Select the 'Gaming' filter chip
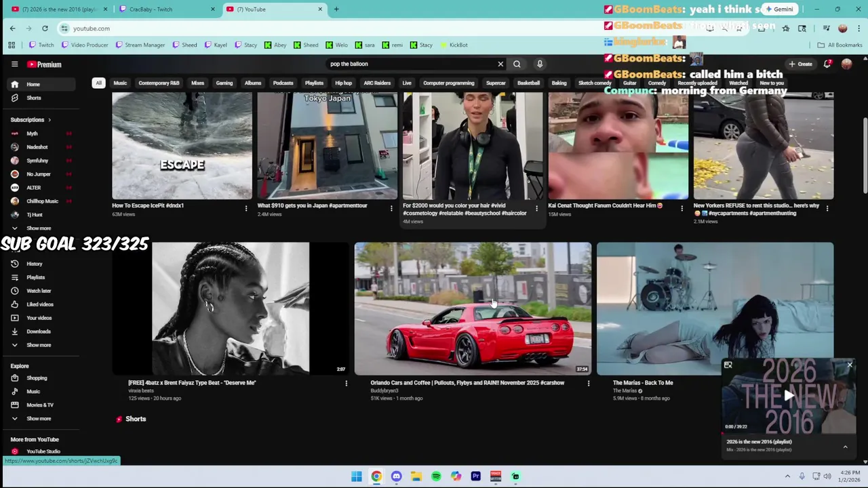868x488 pixels. (224, 83)
